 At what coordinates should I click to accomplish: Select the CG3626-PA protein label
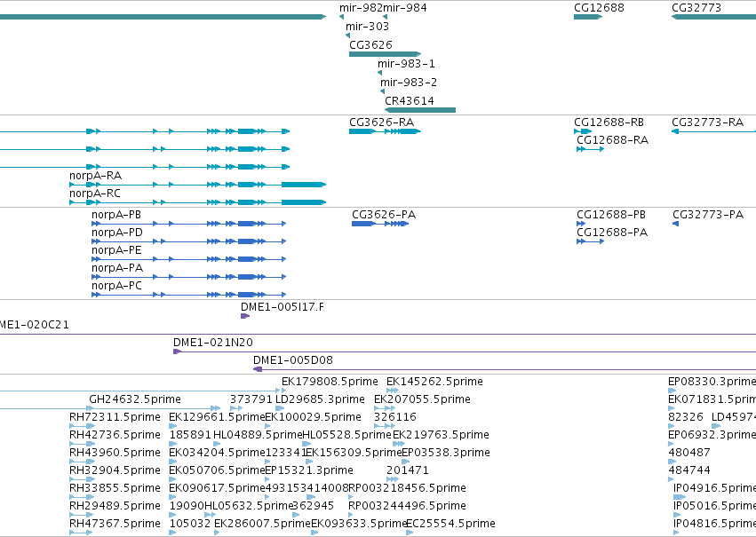(384, 215)
